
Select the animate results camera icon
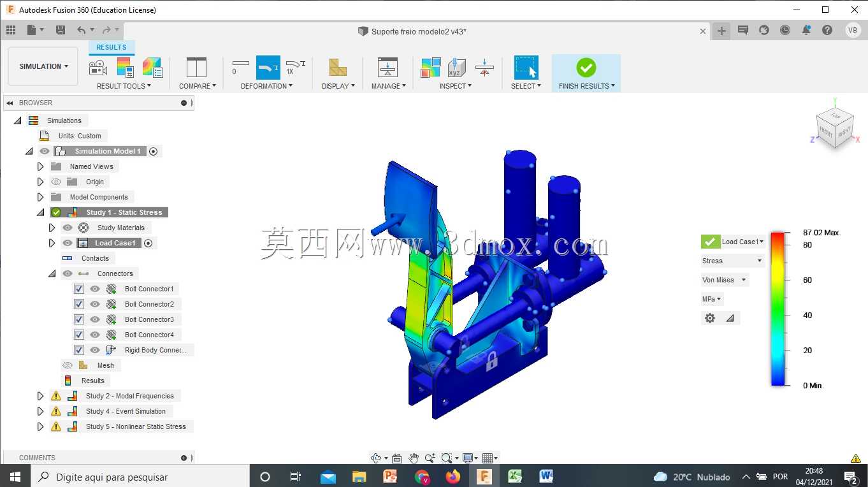(98, 68)
